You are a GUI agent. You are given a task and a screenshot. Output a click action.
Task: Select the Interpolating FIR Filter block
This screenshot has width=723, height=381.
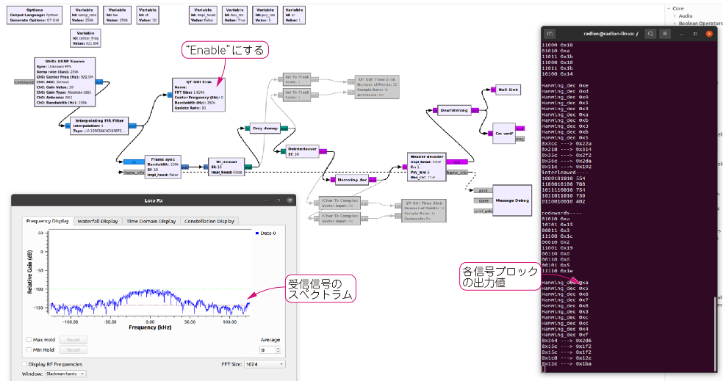tap(99, 125)
